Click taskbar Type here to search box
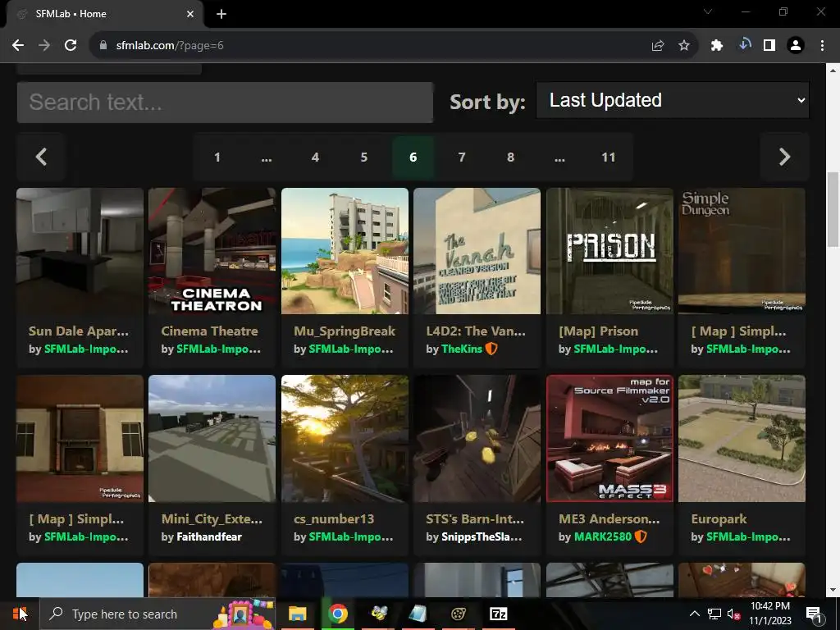 pyautogui.click(x=157, y=614)
